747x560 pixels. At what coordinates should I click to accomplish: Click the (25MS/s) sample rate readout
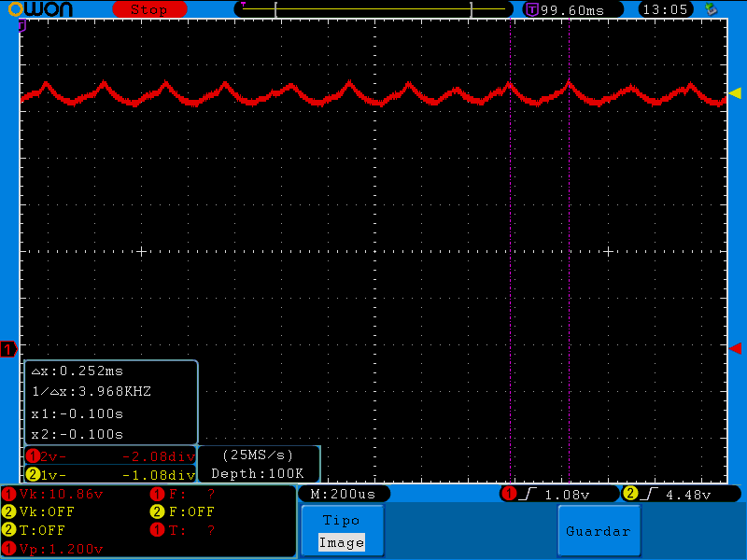258,455
